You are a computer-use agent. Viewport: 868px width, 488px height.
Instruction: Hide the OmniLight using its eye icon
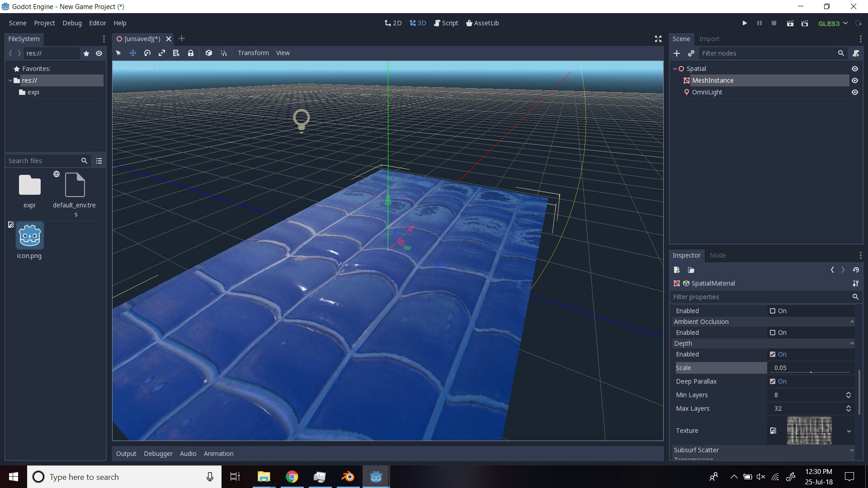855,92
